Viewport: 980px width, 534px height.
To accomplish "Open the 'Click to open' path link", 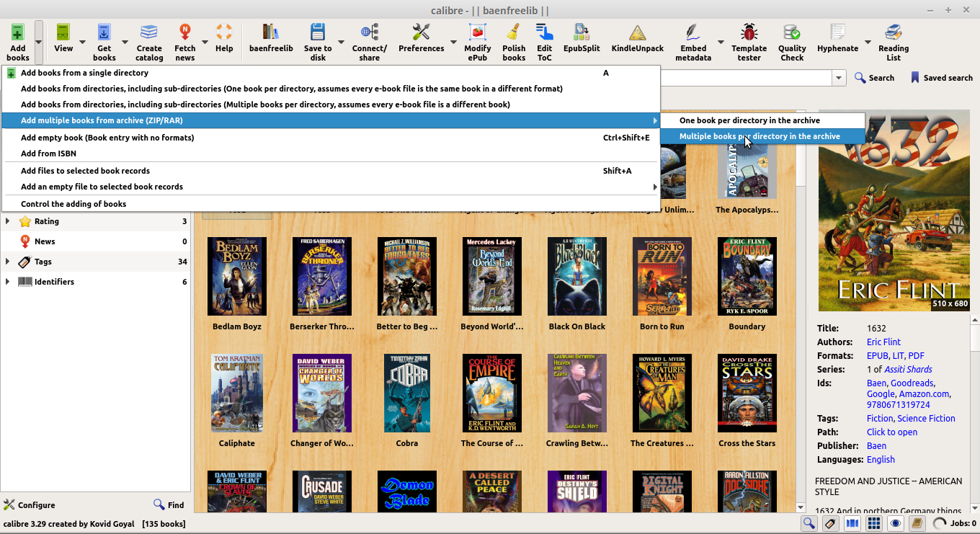I will coord(892,432).
